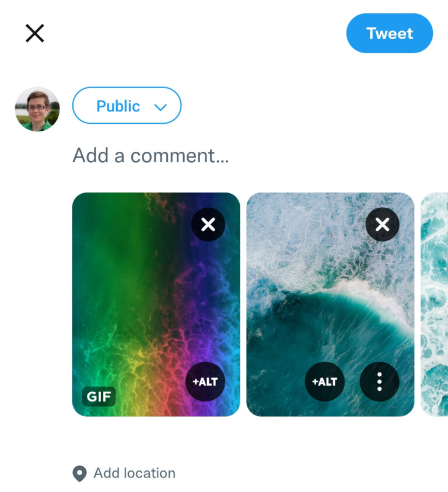Tap the location pin icon

tap(79, 473)
